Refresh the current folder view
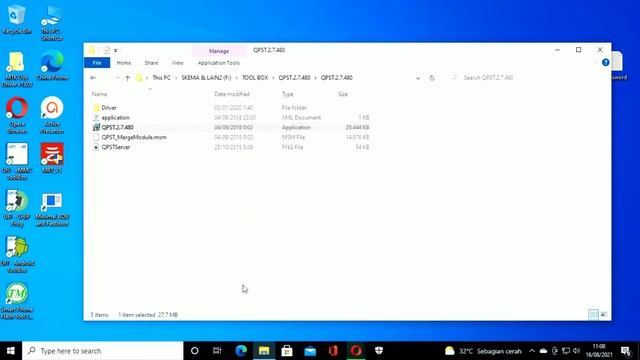This screenshot has height=360, width=640. tap(432, 78)
